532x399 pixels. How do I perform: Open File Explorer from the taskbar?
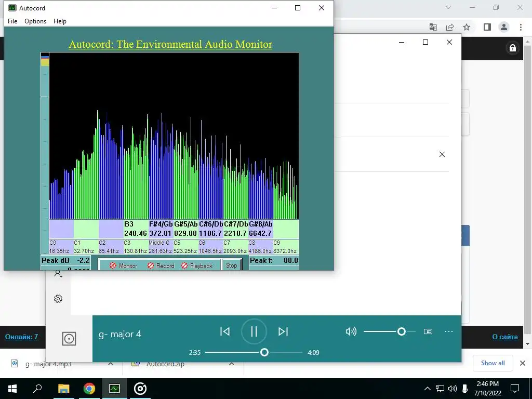tap(63, 389)
